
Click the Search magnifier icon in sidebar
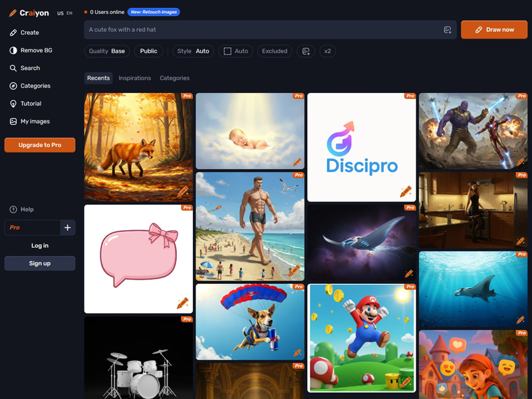(13, 68)
